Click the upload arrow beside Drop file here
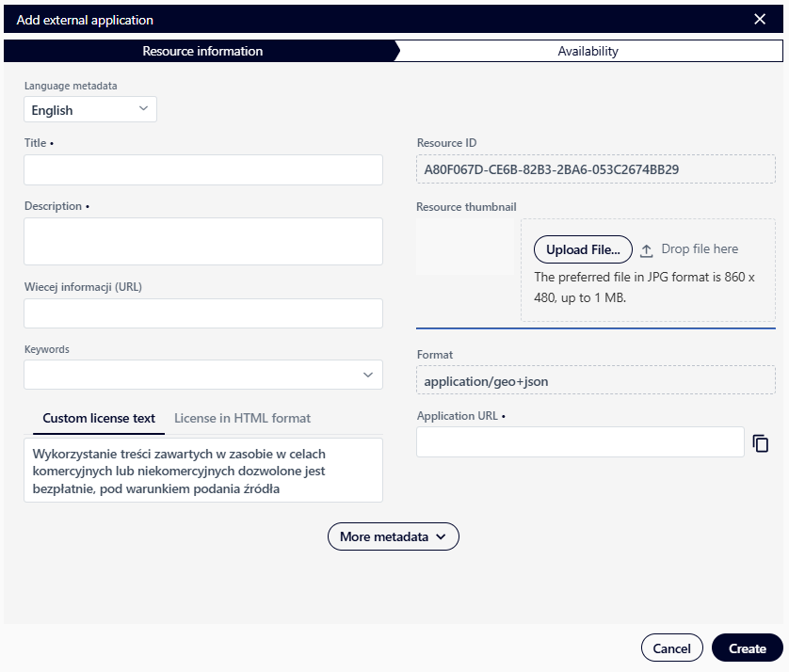Viewport: 789px width, 672px height. 648,248
